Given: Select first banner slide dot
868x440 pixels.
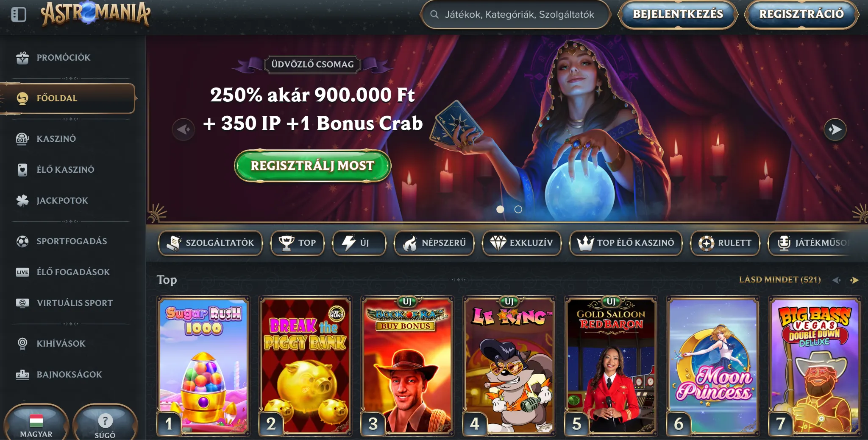Looking at the screenshot, I should pyautogui.click(x=500, y=209).
